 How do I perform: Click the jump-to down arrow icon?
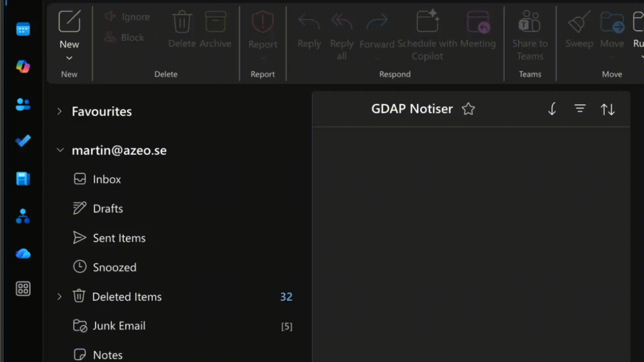point(552,109)
